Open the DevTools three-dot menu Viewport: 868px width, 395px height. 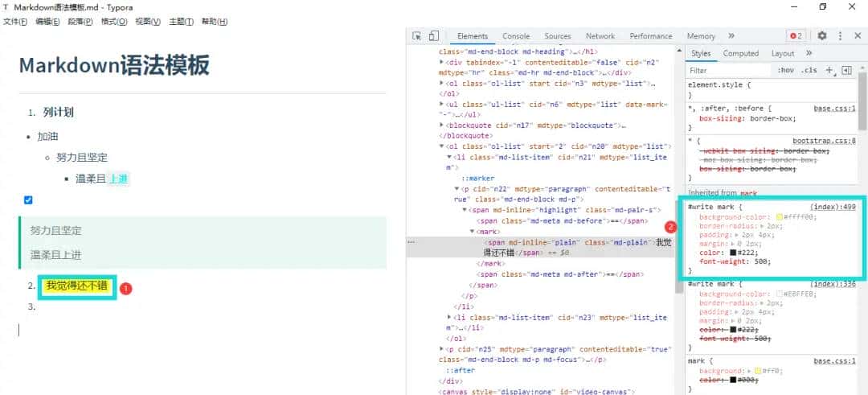[x=840, y=36]
